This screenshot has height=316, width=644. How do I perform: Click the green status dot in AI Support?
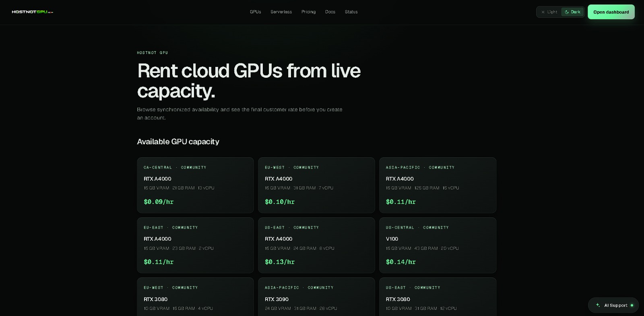click(x=632, y=305)
